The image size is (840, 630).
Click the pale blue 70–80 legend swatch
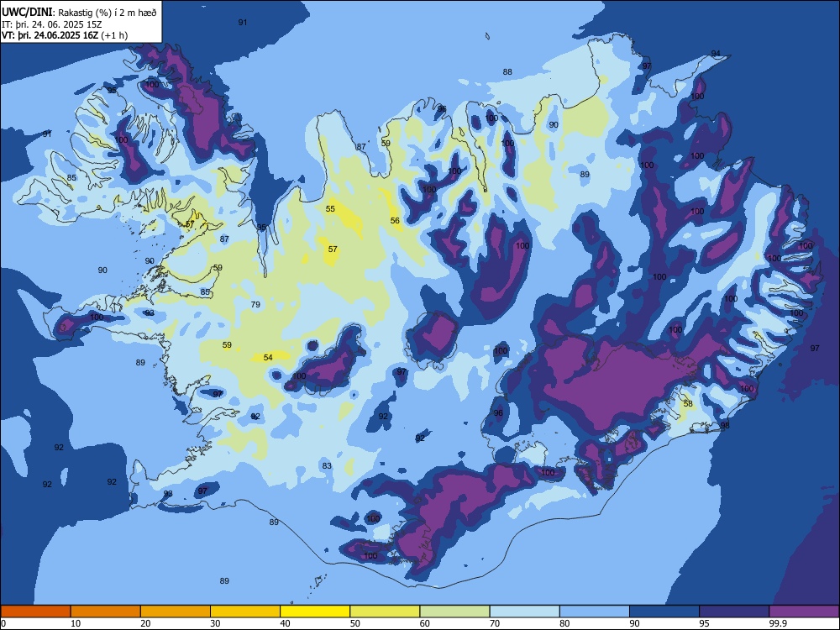coord(524,612)
